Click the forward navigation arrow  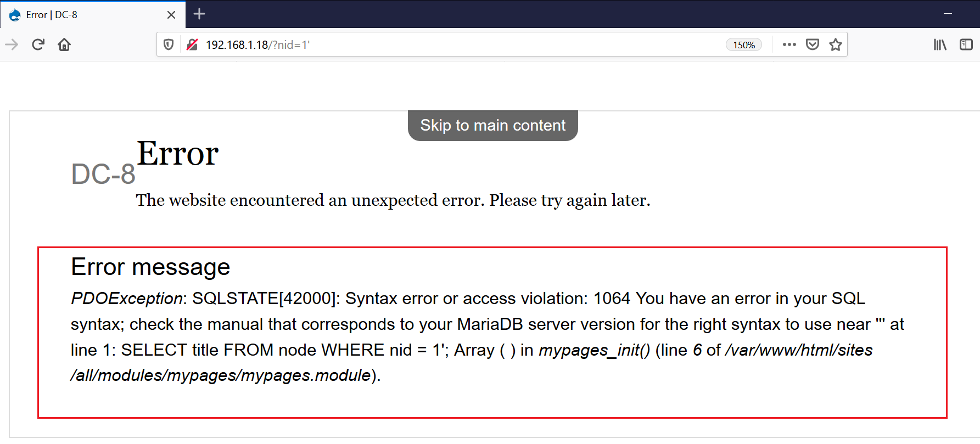[12, 44]
